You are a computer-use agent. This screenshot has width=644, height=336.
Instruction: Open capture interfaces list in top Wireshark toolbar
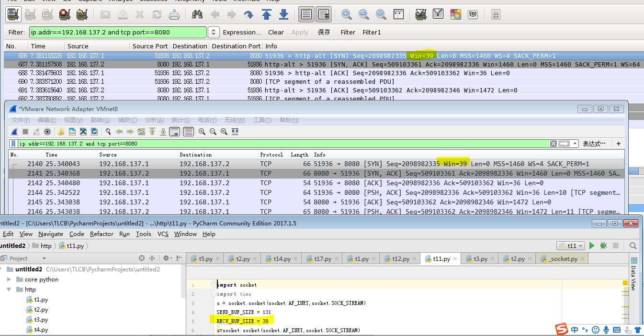(x=13, y=14)
